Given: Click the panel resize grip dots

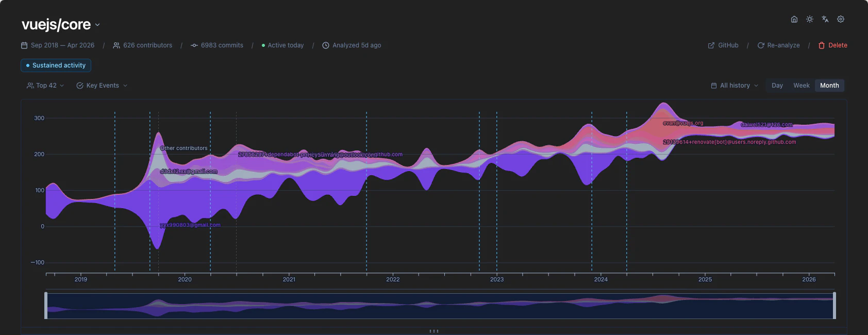Looking at the screenshot, I should tap(434, 331).
